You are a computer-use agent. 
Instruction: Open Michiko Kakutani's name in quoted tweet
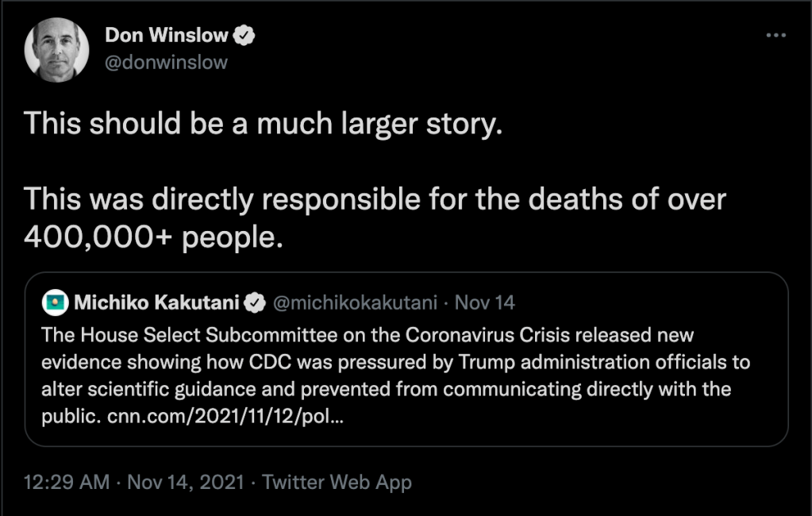tap(158, 302)
